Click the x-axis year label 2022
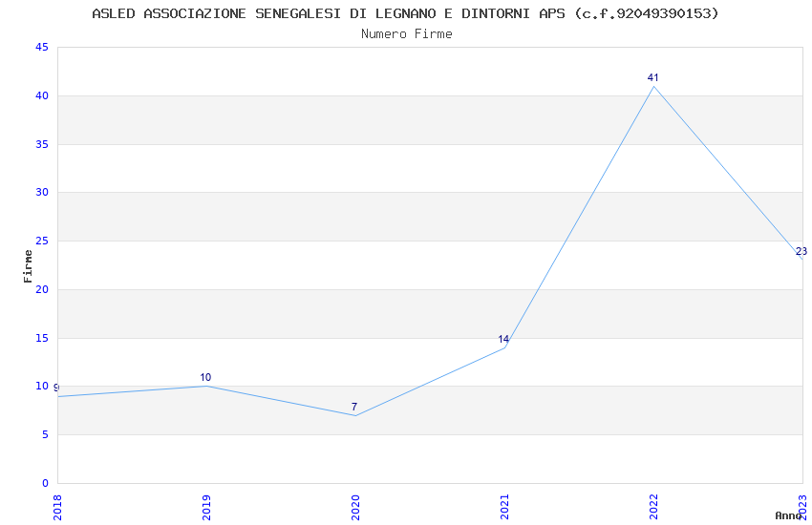Image resolution: width=812 pixels, height=525 pixels. point(653,507)
